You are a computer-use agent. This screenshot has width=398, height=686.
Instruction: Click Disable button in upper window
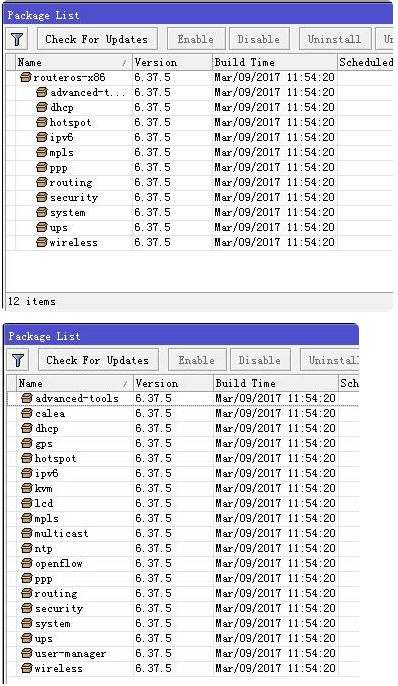[x=259, y=39]
